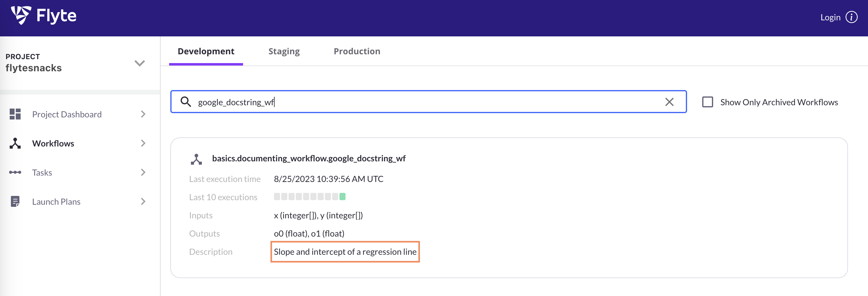Click the Tasks sidebar icon

click(15, 172)
